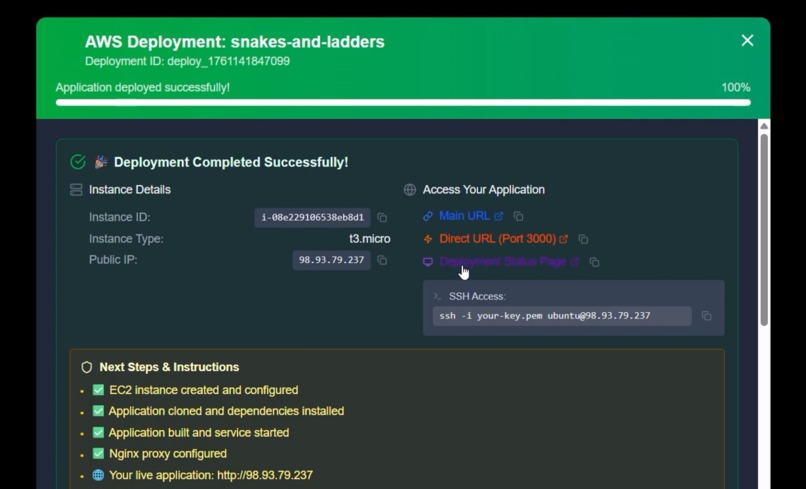Click the 'Access Your Application' heading text
Screen dimensions: 806x489
484,190
